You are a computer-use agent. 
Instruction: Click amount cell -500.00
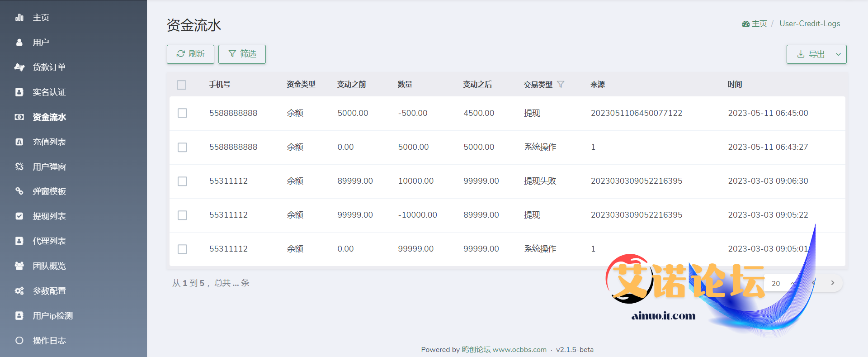(x=412, y=113)
